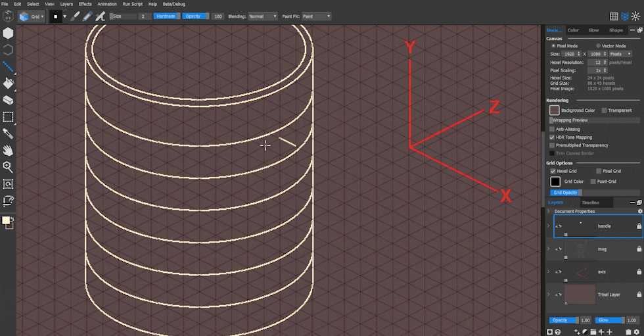This screenshot has height=336, width=644.
Task: Open the Blending mode dropdown
Action: coord(263,16)
